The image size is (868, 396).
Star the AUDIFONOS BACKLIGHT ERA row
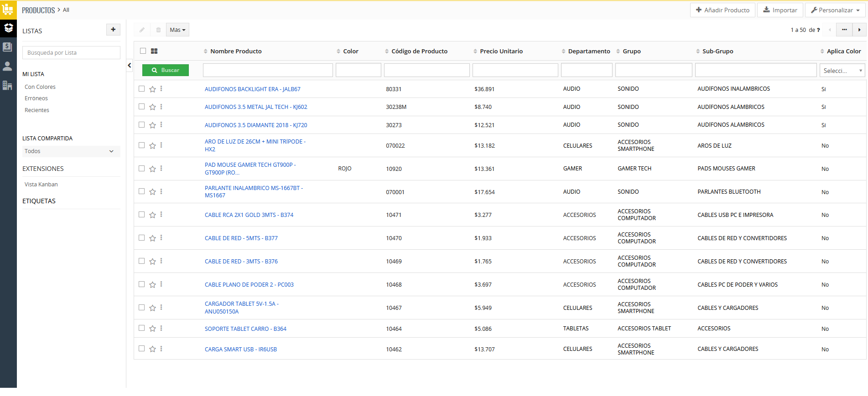pyautogui.click(x=153, y=89)
